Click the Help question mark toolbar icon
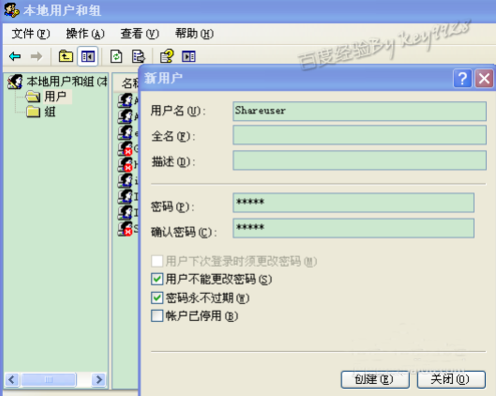The width and height of the screenshot is (496, 396). coord(167,56)
